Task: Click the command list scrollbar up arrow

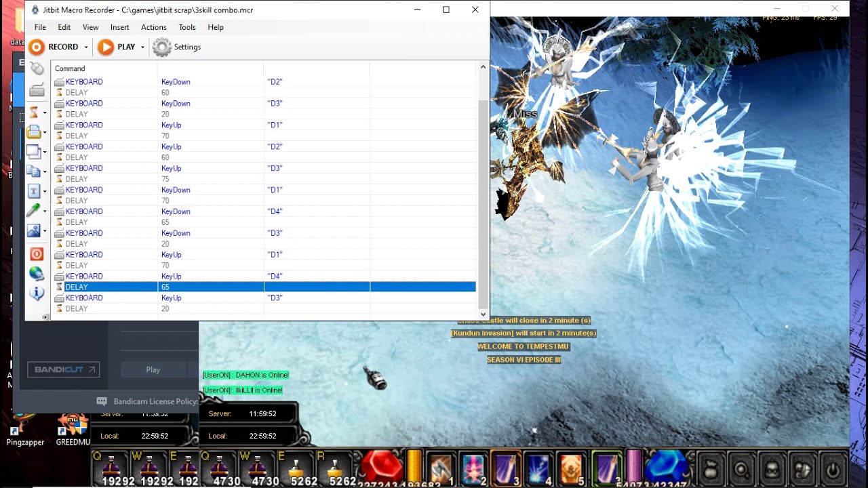Action: coord(484,66)
